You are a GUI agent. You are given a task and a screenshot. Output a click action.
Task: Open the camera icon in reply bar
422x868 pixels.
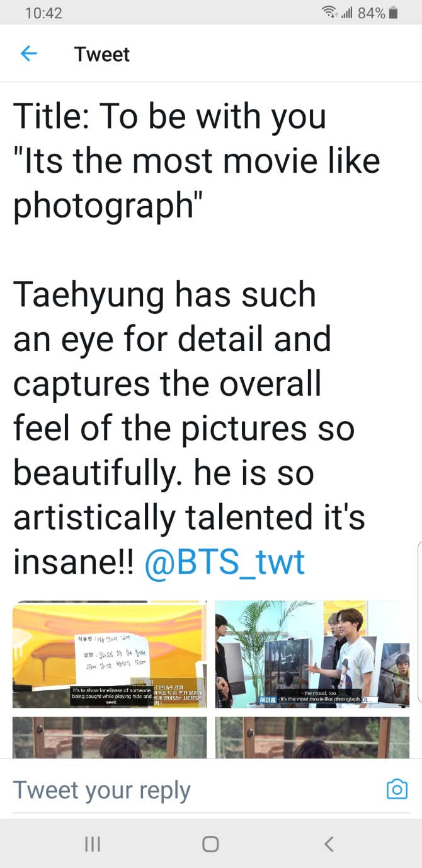[x=397, y=789]
